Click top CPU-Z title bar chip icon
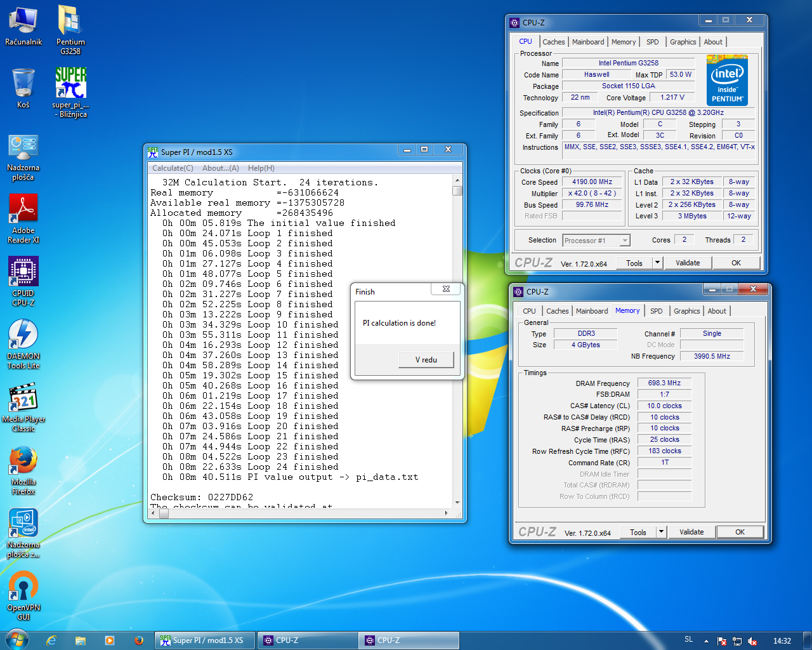The width and height of the screenshot is (812, 650). coord(514,23)
